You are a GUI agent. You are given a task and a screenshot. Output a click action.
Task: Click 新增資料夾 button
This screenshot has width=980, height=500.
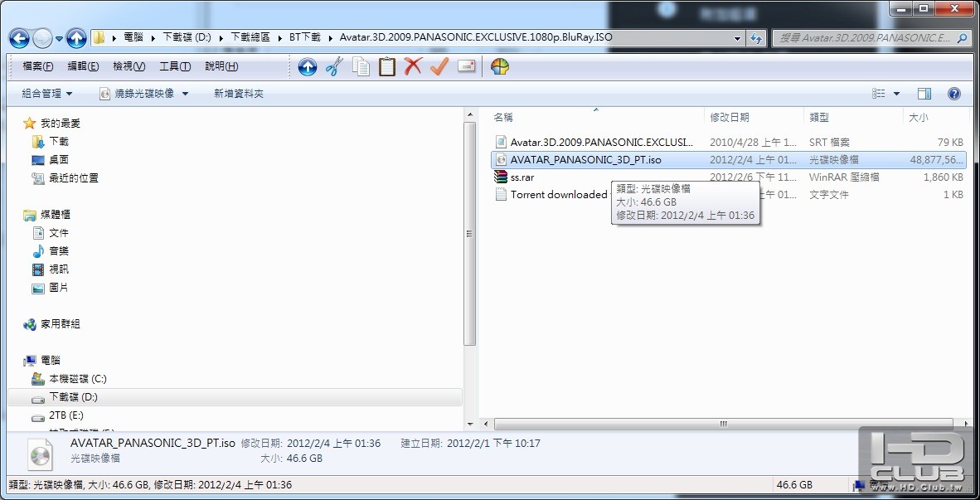pyautogui.click(x=239, y=94)
